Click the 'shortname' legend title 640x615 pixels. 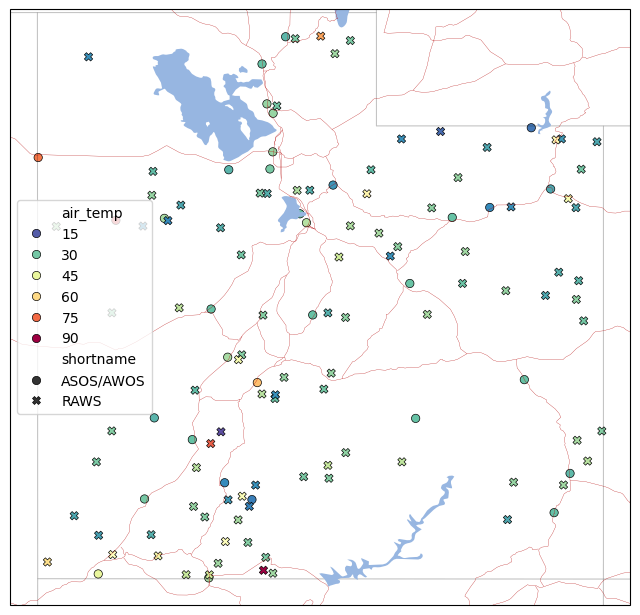coord(99,359)
